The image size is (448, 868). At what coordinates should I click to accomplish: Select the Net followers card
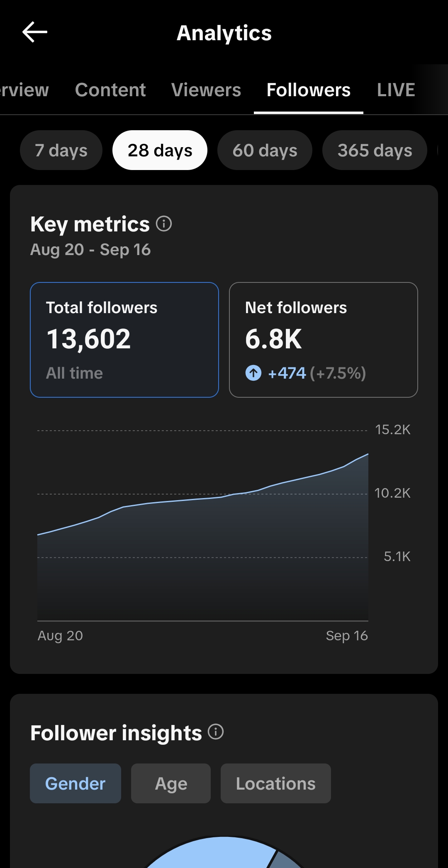324,340
